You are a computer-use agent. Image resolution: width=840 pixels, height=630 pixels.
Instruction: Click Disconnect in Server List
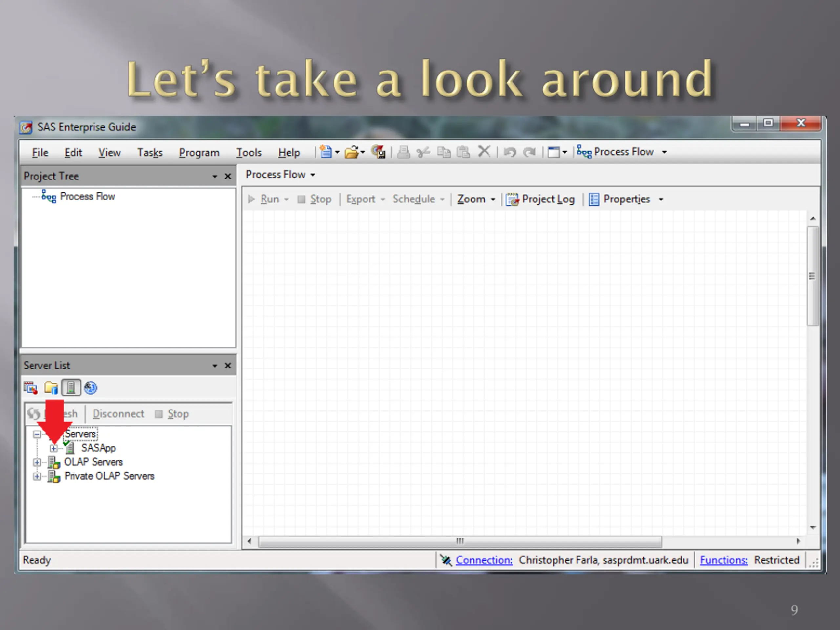point(118,413)
